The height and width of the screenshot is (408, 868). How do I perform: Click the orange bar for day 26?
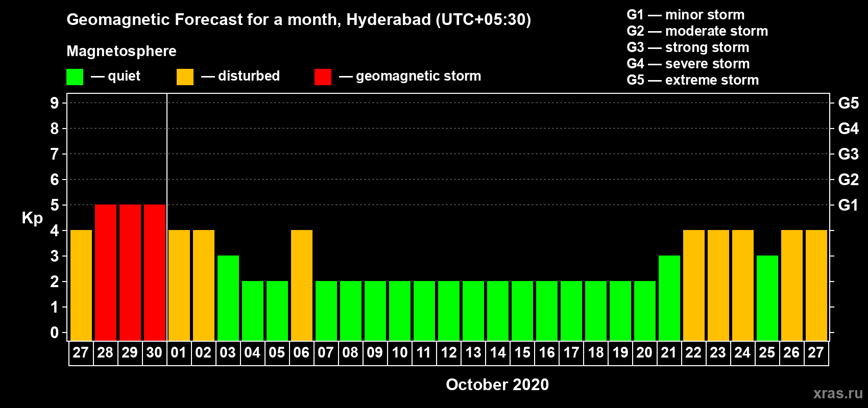point(792,285)
